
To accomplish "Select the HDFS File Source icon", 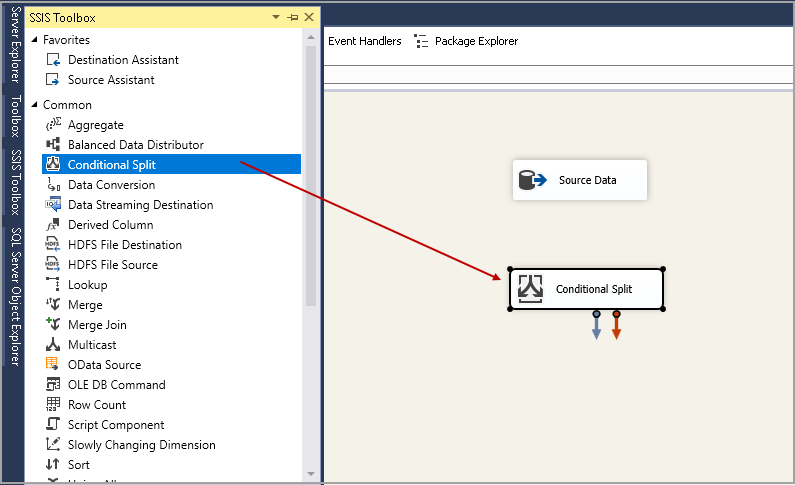I will coord(53,265).
